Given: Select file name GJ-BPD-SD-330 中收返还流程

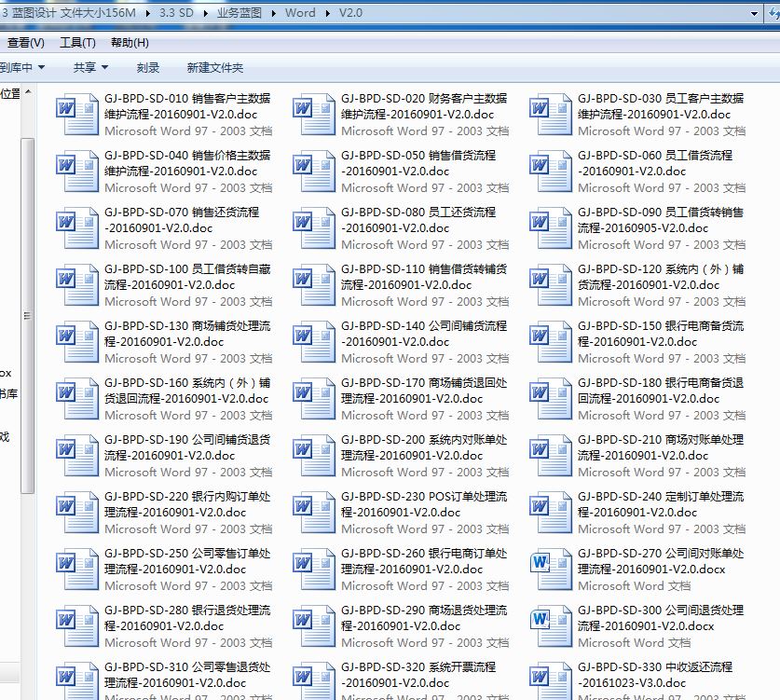Looking at the screenshot, I should 655,675.
